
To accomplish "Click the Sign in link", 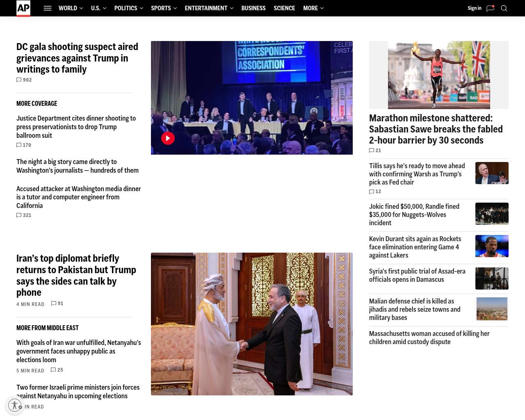I will [x=474, y=8].
